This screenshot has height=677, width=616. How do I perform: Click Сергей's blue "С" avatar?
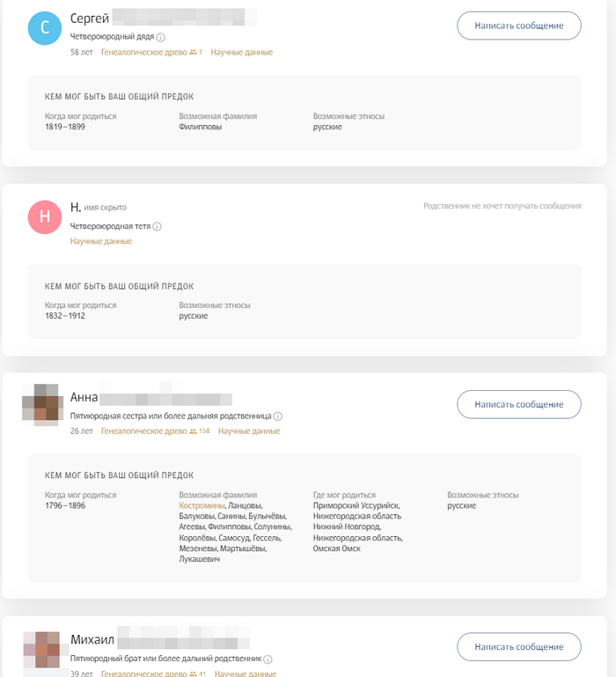(45, 27)
